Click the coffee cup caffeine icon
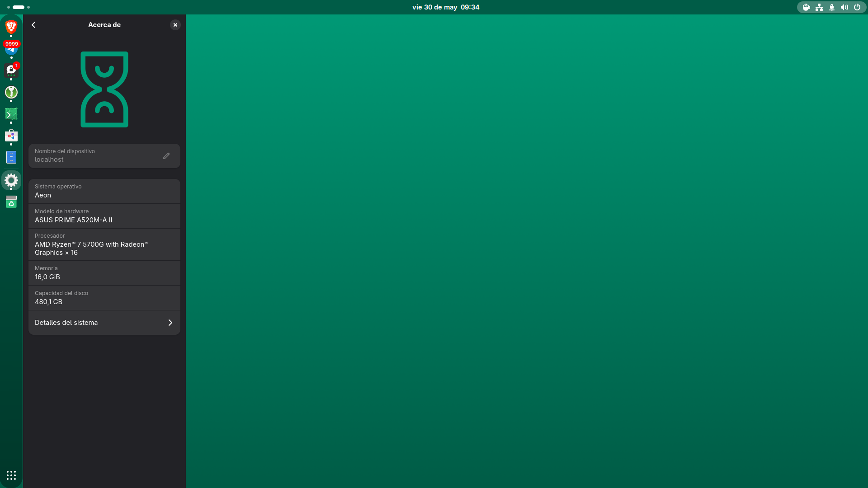 807,7
